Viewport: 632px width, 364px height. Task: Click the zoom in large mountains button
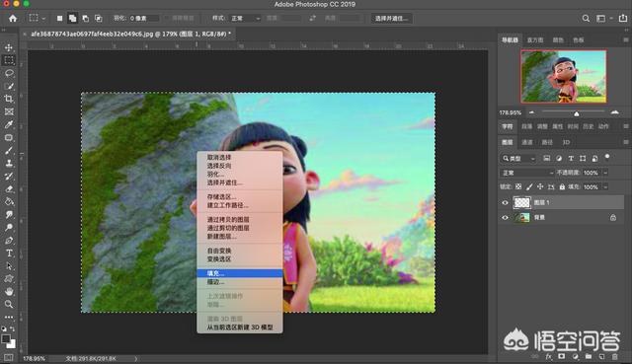614,112
